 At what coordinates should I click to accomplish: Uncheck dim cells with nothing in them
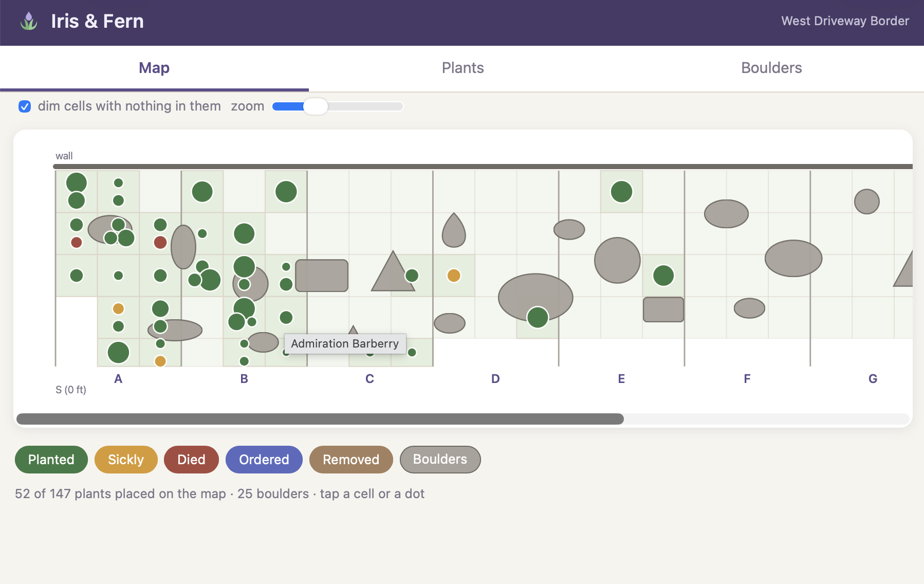click(25, 106)
